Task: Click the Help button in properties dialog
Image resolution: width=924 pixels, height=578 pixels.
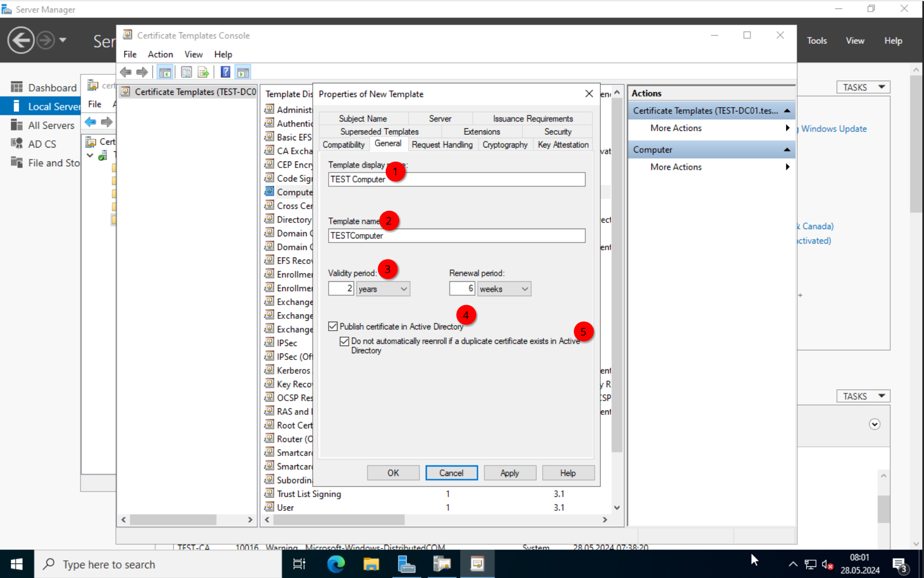Action: (x=568, y=473)
